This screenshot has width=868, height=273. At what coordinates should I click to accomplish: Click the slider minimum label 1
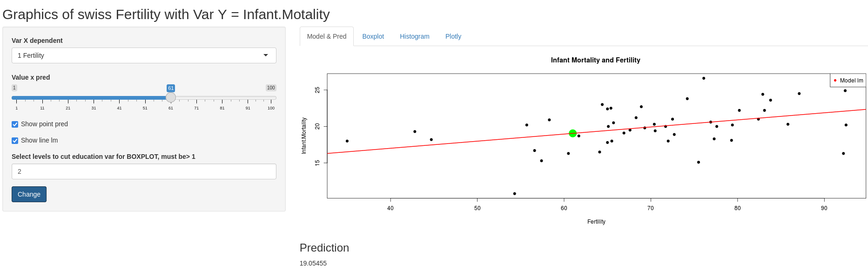click(14, 88)
